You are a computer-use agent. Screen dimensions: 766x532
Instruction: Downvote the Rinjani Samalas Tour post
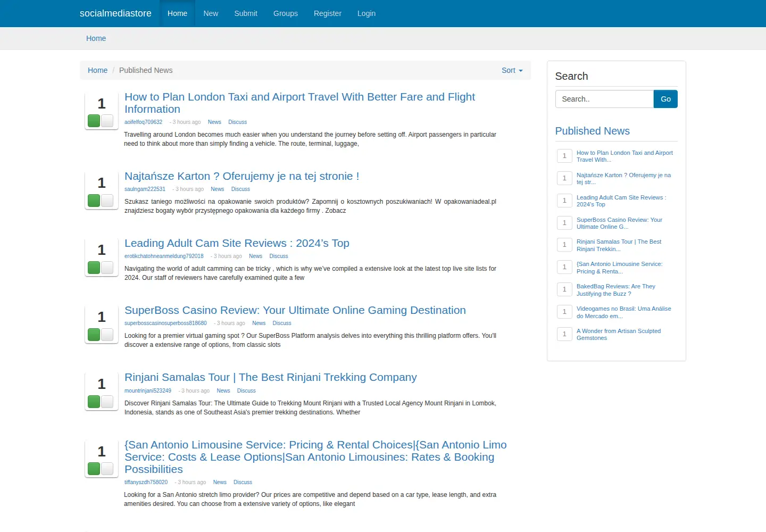(107, 402)
